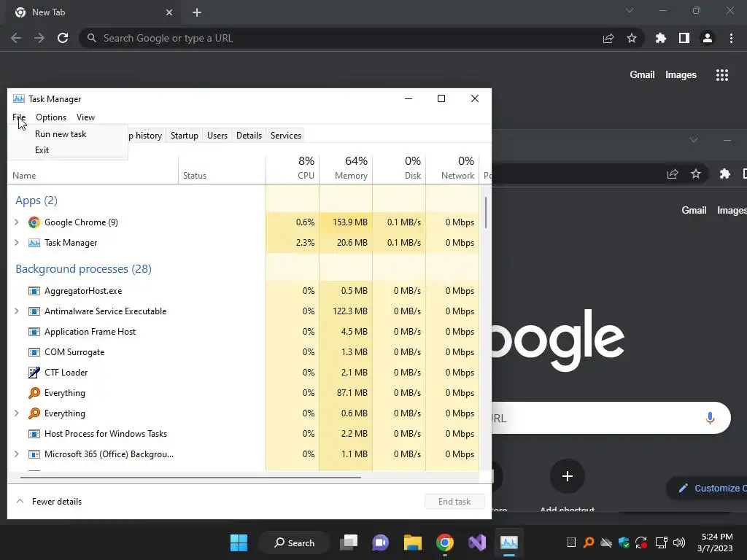Switch to the Details tab

point(249,136)
